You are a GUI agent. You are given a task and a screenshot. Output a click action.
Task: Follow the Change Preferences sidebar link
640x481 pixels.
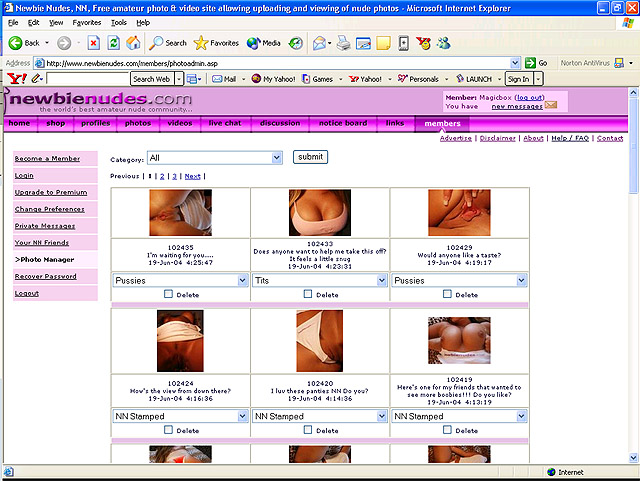49,209
